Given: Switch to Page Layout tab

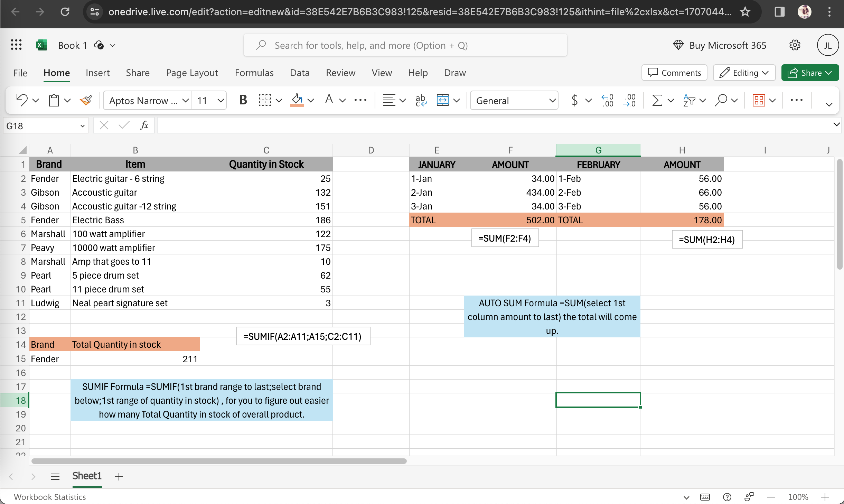Looking at the screenshot, I should point(192,73).
